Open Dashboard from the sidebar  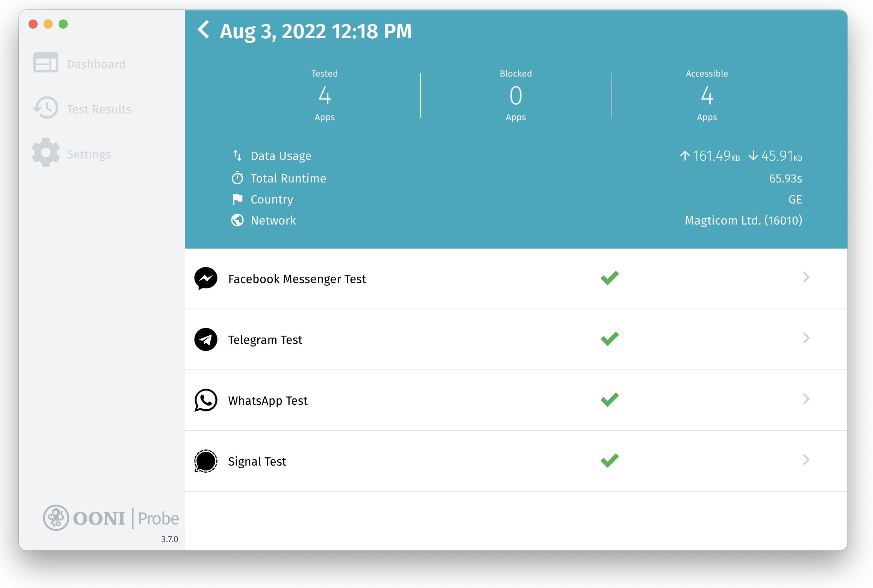pos(96,64)
